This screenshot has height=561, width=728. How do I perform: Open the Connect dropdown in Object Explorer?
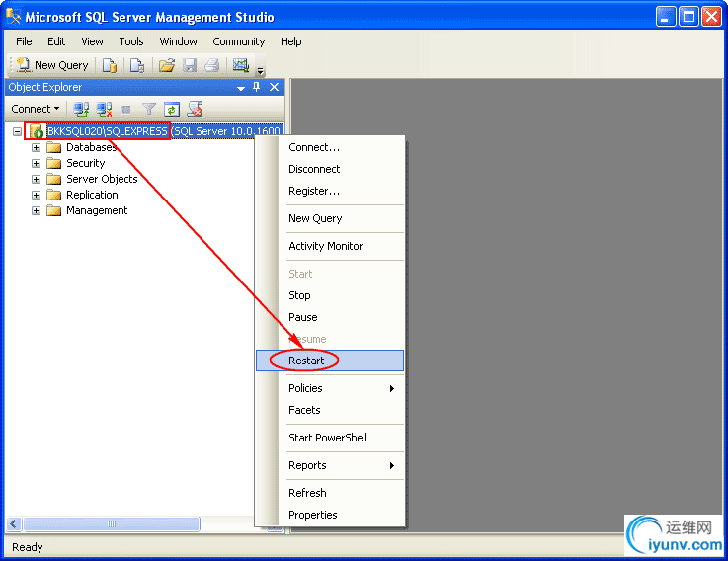[36, 109]
